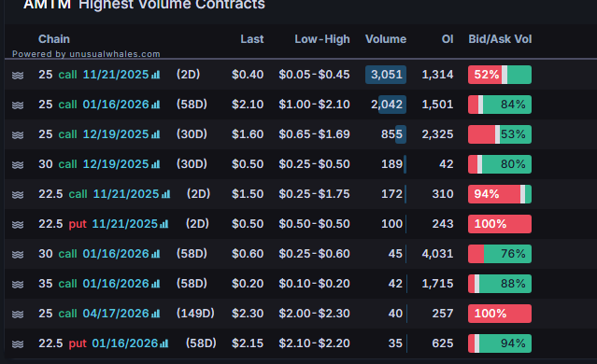Screen dimensions: 597x364
Task: Click flow icon for 22.5 call 11/21/2025 row
Action: (18, 194)
